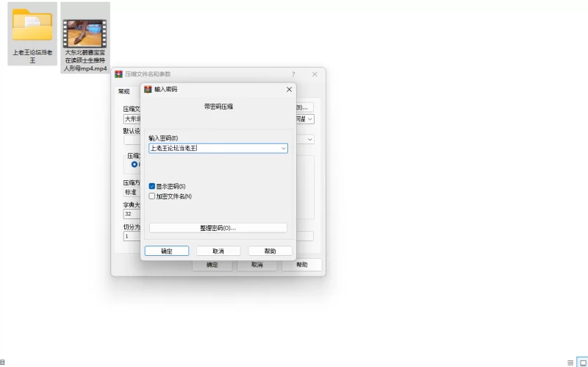Expand the 输入密码 password history dropdown
588x367 pixels.
click(284, 149)
